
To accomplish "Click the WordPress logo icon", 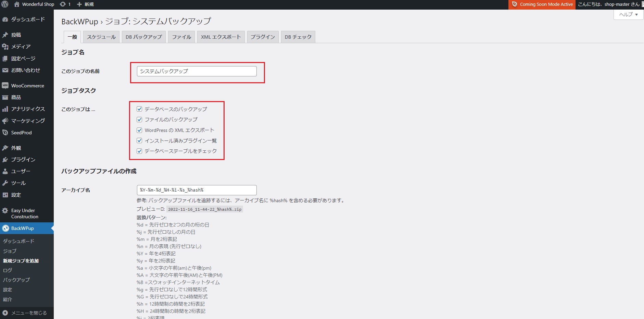I will click(5, 4).
